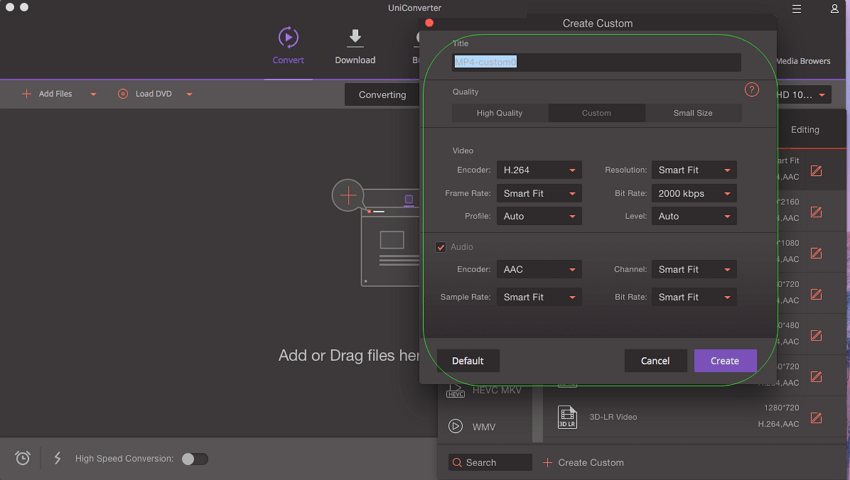Toggle High Speed Conversion switch

click(x=195, y=459)
